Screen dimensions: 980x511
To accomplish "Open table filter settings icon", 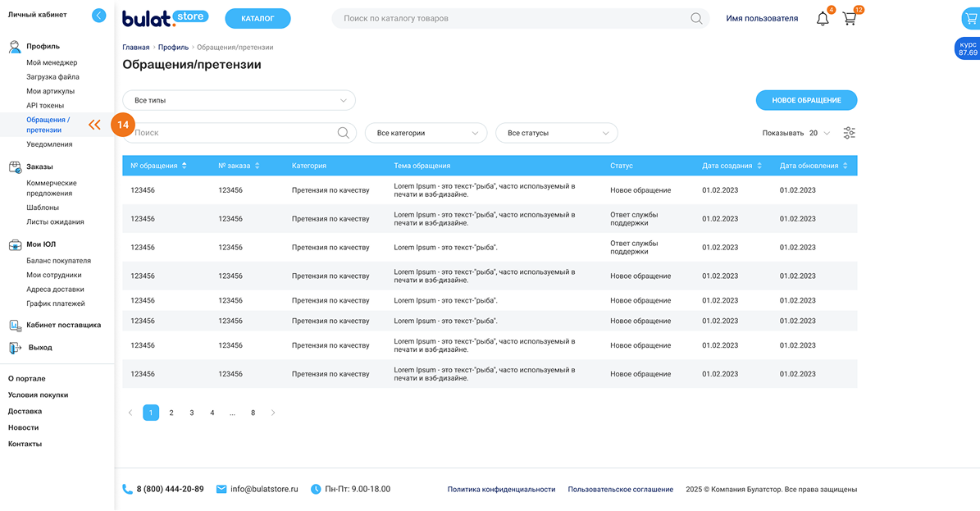I will [849, 133].
